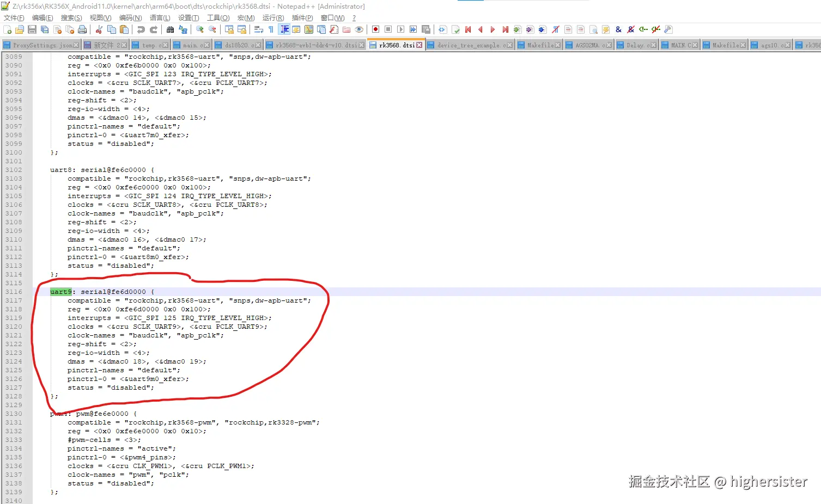Play back recorded macro icon

click(401, 29)
